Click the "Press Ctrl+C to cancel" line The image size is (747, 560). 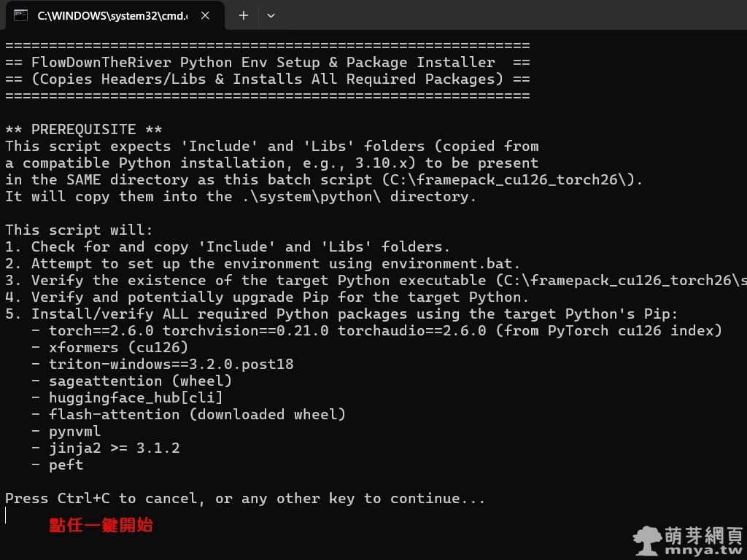tap(245, 499)
